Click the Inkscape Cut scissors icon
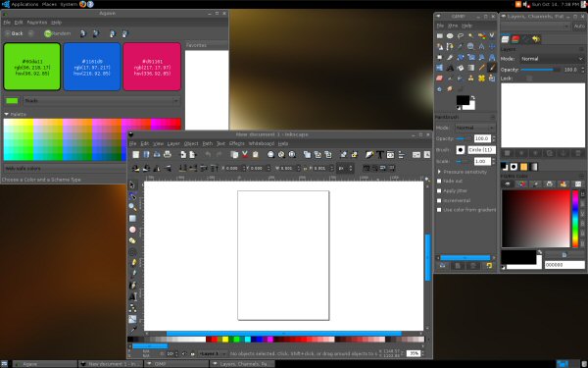The height and width of the screenshot is (368, 588). pos(245,154)
